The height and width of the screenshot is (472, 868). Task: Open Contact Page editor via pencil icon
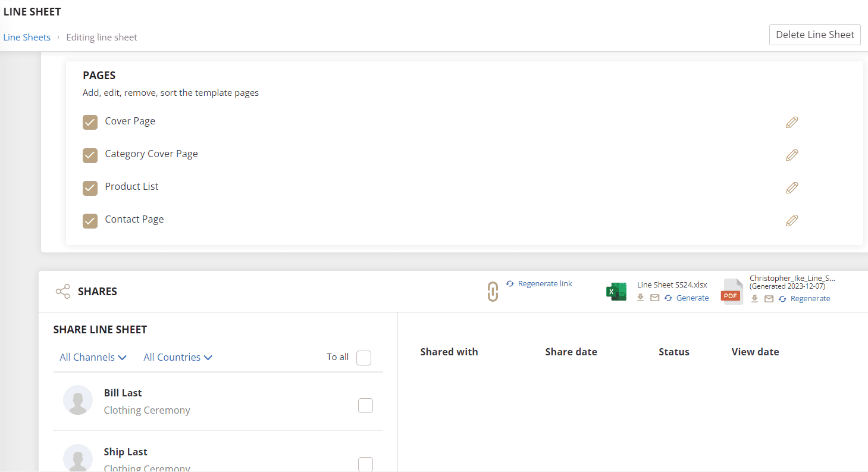click(x=792, y=220)
